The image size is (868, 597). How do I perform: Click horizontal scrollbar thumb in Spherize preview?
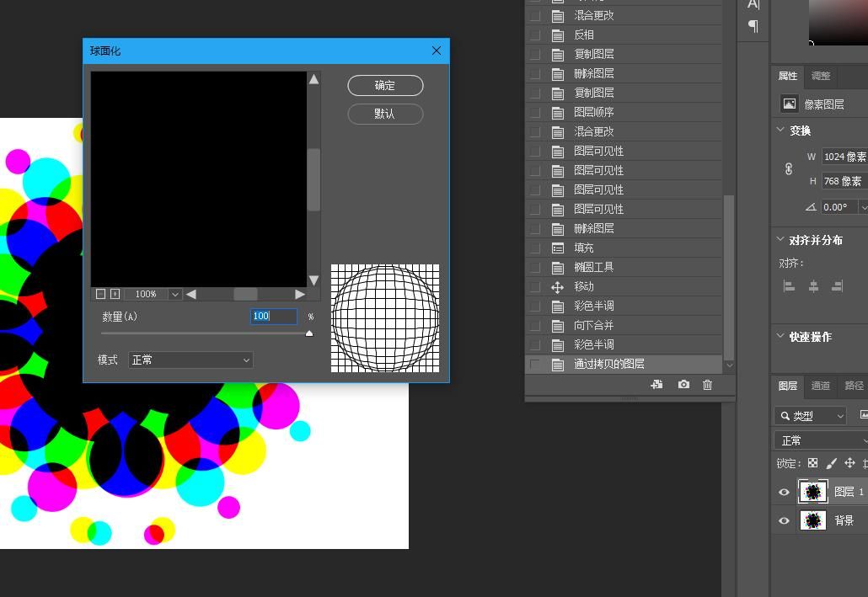click(x=245, y=295)
